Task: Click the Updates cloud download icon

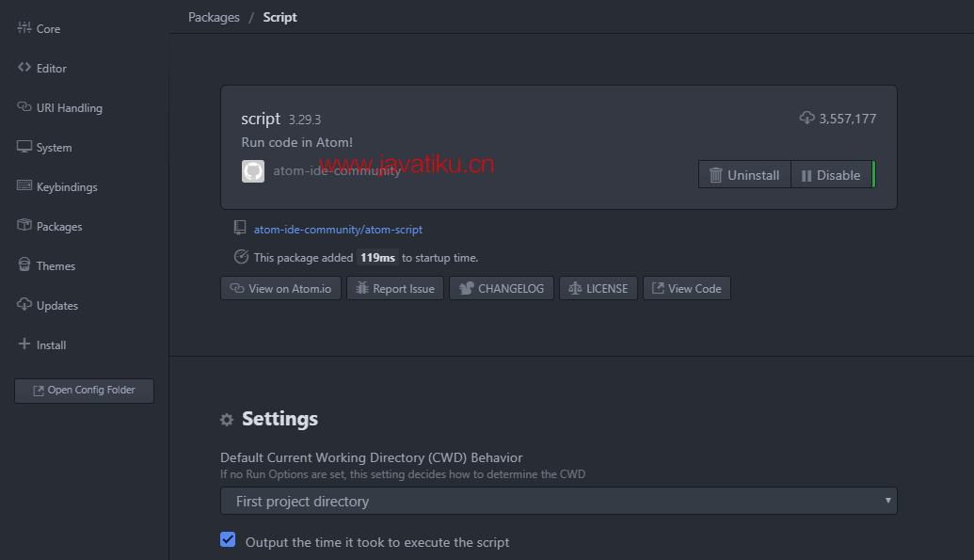Action: (x=24, y=305)
